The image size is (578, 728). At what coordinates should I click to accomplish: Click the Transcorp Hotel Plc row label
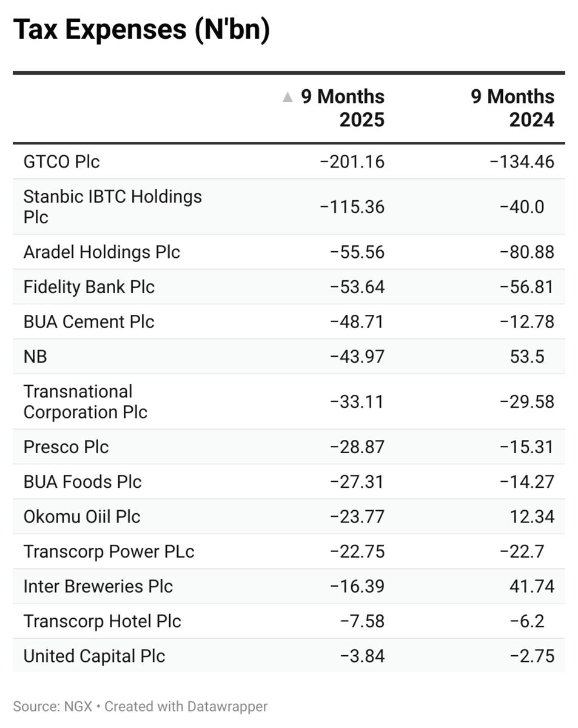(102, 621)
